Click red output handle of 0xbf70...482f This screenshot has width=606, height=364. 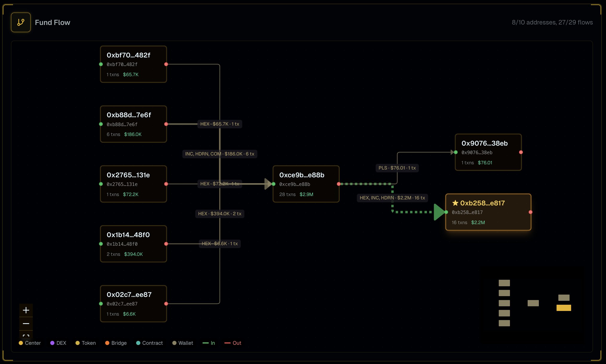(x=166, y=64)
